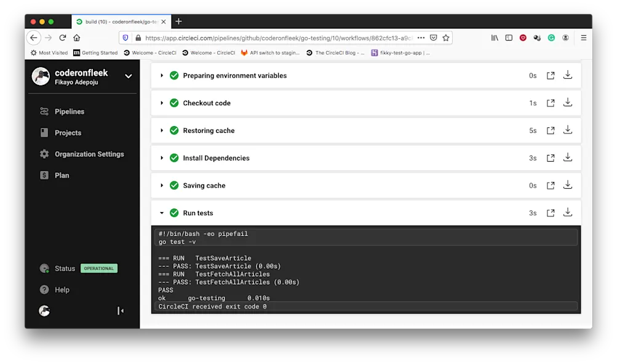Viewport: 617px width, 364px height.
Task: Download Preparing environment variables output
Action: [567, 75]
